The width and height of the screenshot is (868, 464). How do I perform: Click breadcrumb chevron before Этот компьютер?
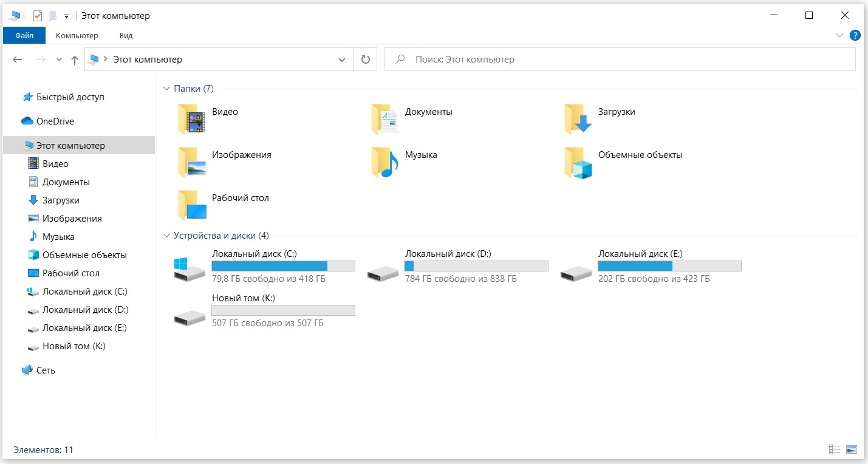[x=106, y=59]
